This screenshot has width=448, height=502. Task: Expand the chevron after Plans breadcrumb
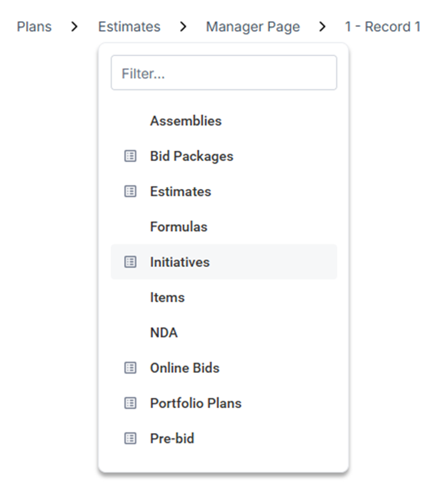75,27
